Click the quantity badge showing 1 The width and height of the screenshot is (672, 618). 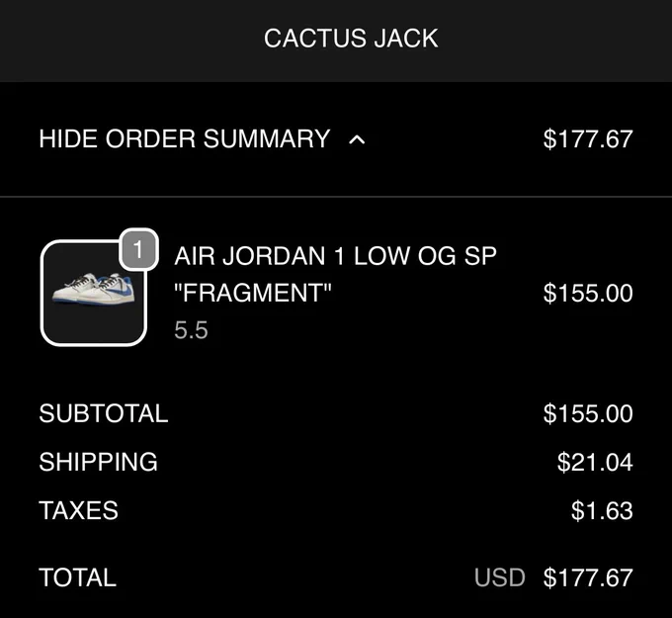(138, 249)
